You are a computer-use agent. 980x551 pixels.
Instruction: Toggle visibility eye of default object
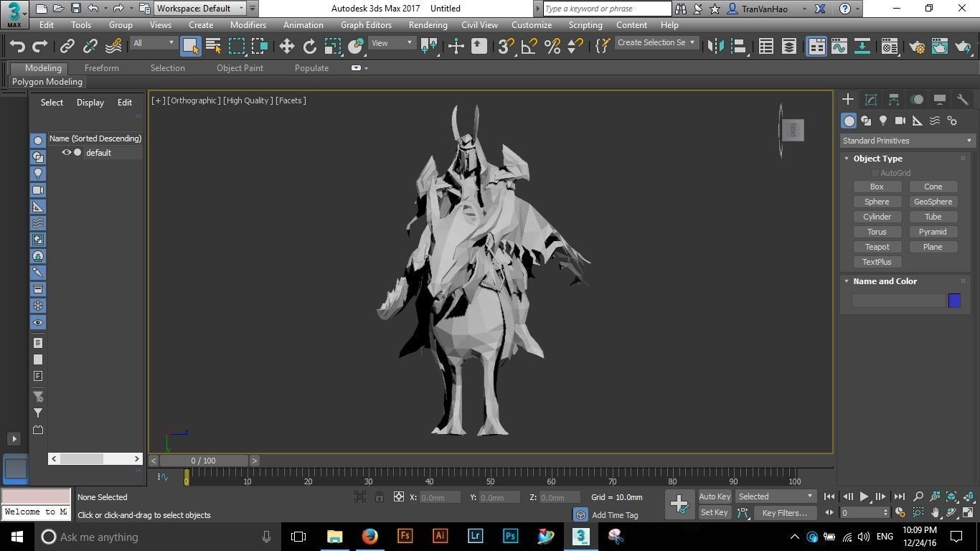67,152
